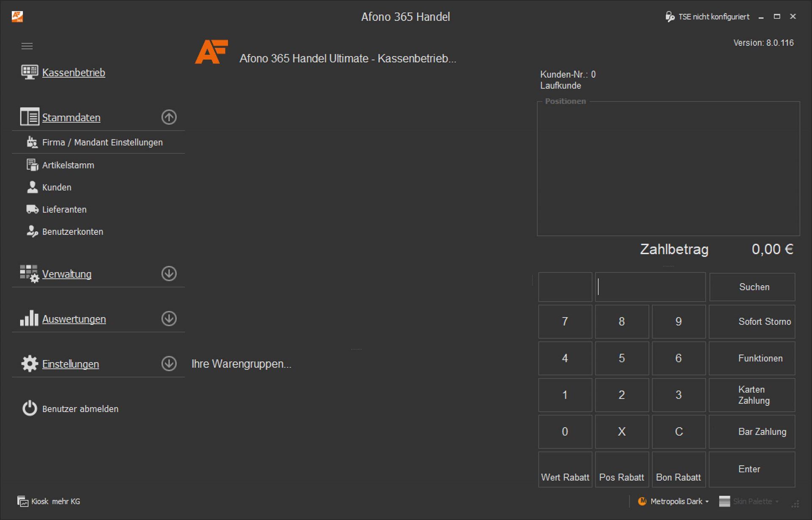This screenshot has height=520, width=812.
Task: Tap keypad digit 7
Action: coord(565,321)
